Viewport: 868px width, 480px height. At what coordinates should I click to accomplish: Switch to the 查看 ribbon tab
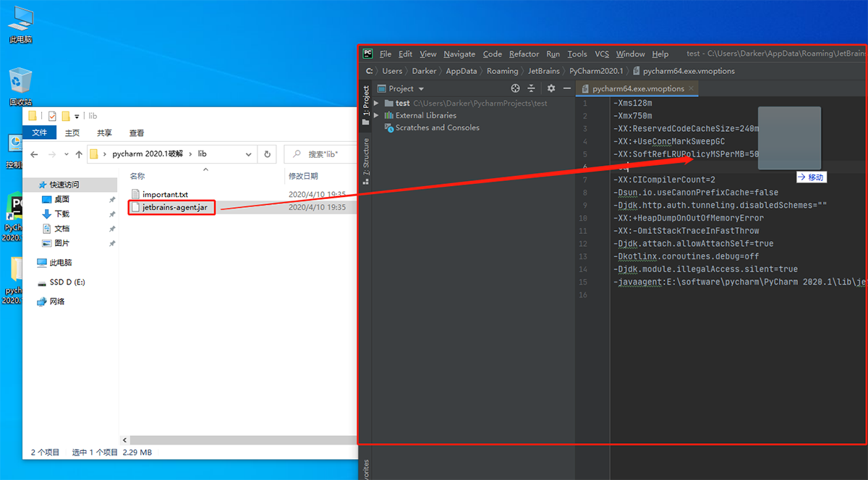[137, 132]
